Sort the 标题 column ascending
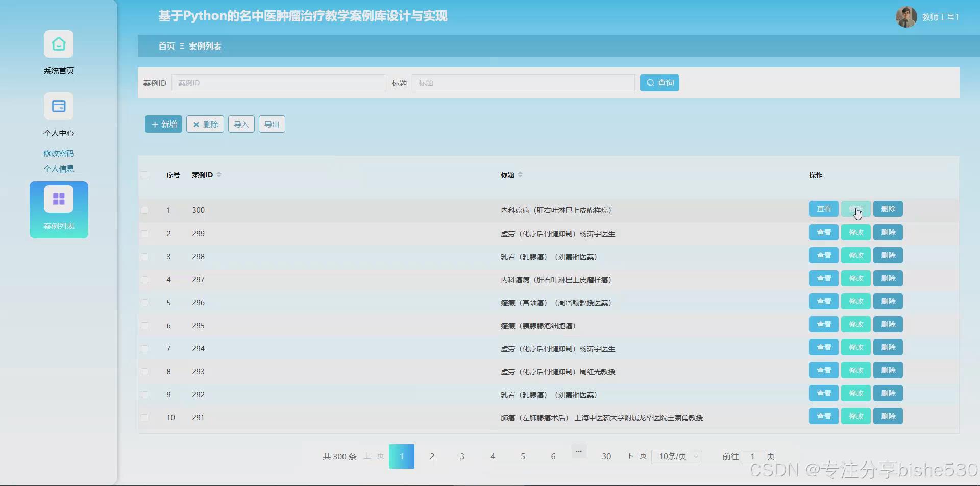The width and height of the screenshot is (980, 486). click(x=521, y=172)
